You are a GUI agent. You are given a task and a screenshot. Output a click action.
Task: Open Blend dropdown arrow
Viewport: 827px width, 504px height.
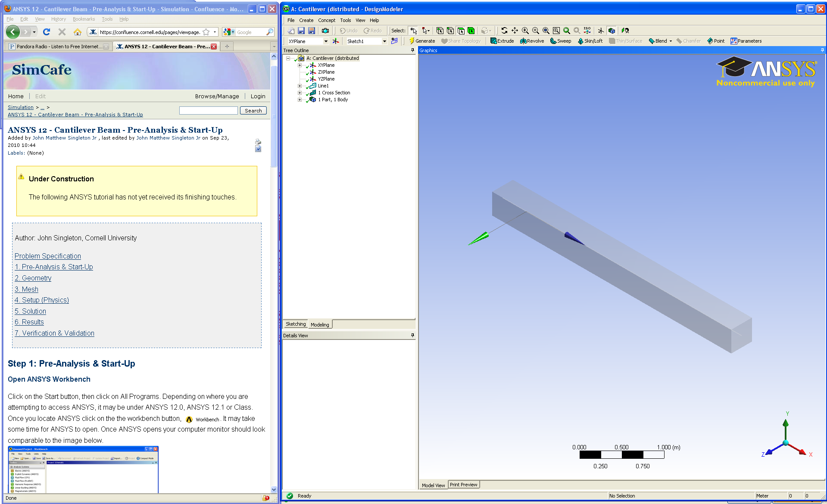(x=671, y=41)
